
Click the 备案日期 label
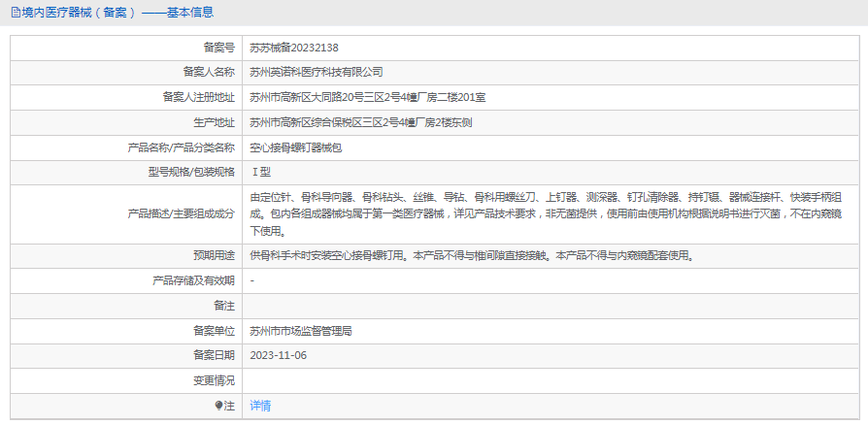click(x=215, y=355)
